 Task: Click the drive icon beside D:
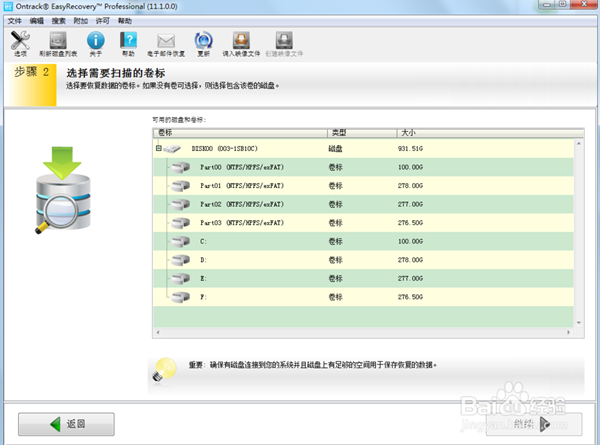181,260
